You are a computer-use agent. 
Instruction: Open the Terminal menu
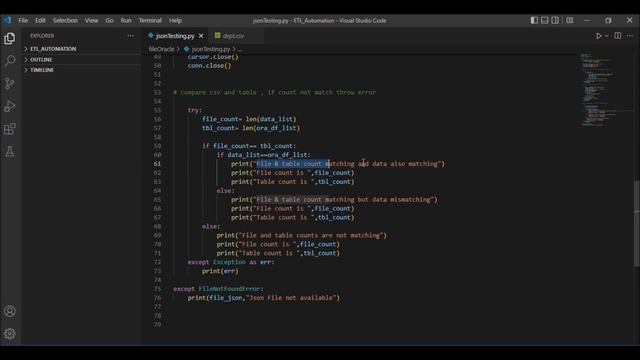pos(150,20)
